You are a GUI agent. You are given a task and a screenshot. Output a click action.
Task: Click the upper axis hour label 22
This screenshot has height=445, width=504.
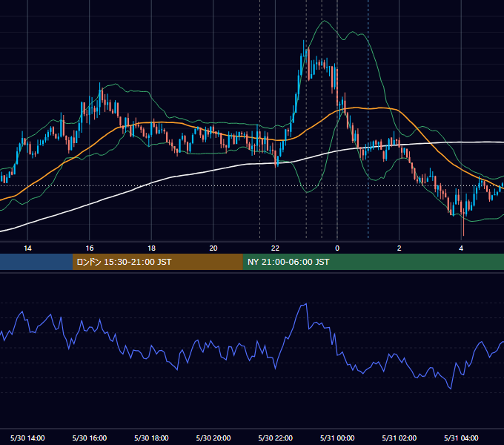275,248
